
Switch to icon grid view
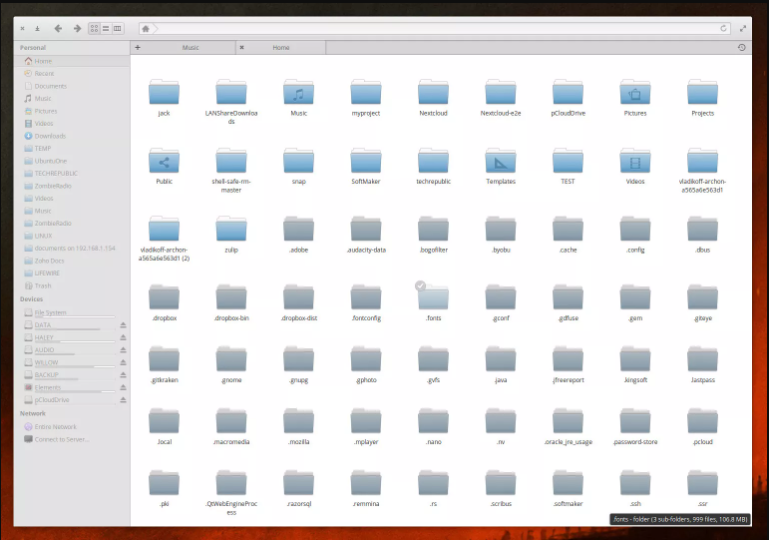[94, 28]
